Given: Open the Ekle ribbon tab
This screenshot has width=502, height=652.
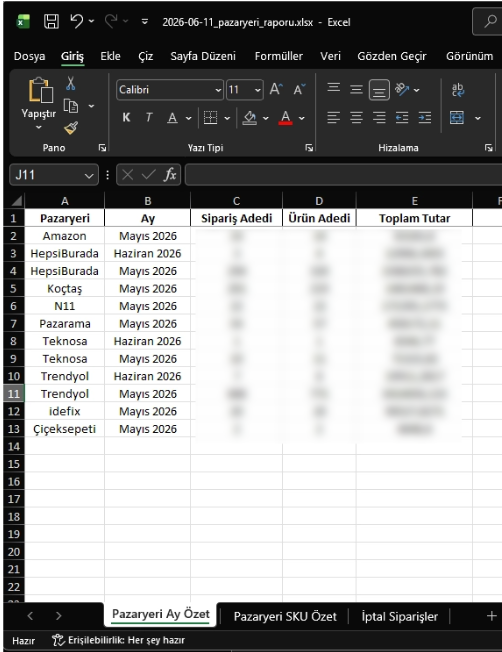Looking at the screenshot, I should (110, 56).
